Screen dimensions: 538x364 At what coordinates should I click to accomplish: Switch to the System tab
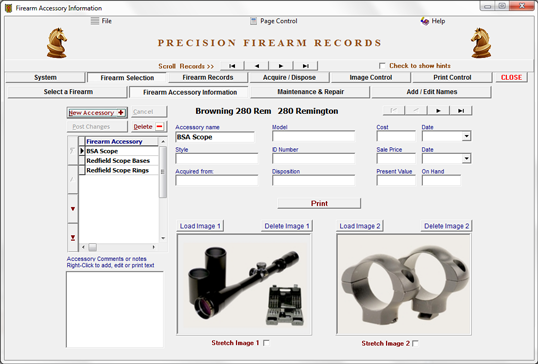pyautogui.click(x=45, y=78)
